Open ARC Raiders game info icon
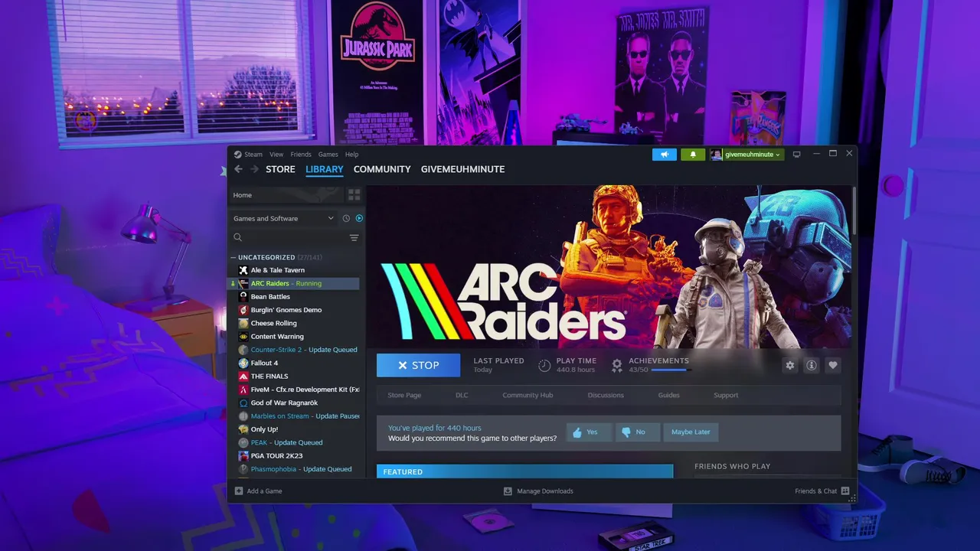This screenshot has width=980, height=551. (x=812, y=365)
